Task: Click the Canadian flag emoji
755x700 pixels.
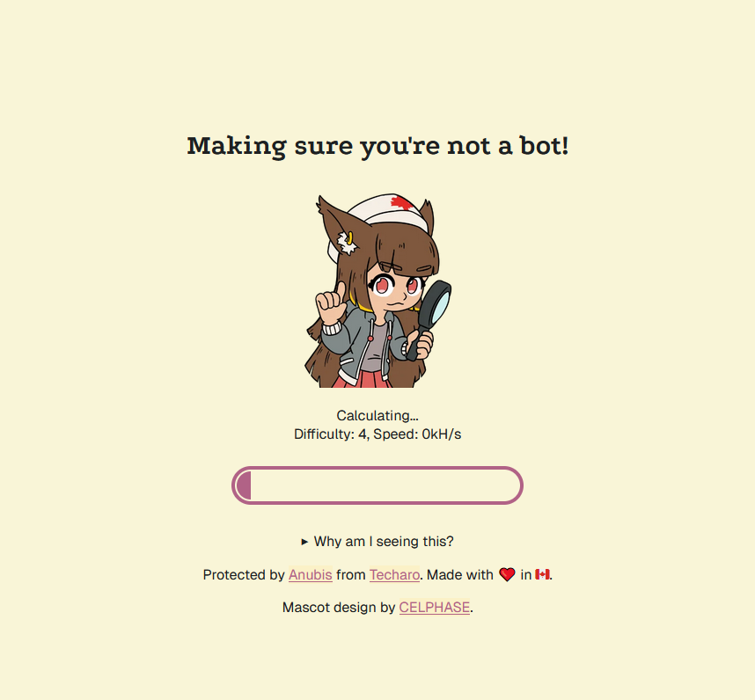Action: click(x=542, y=574)
